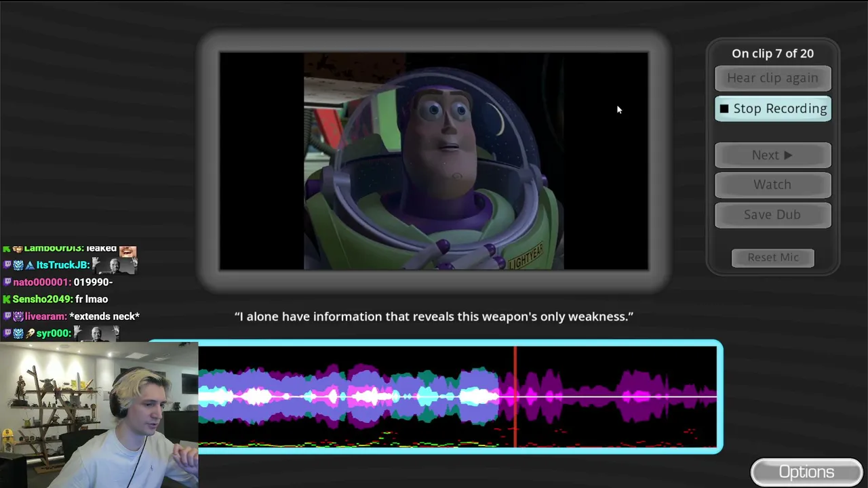This screenshot has width=868, height=488.
Task: Click the streamer webcam overlay
Action: tap(99, 415)
